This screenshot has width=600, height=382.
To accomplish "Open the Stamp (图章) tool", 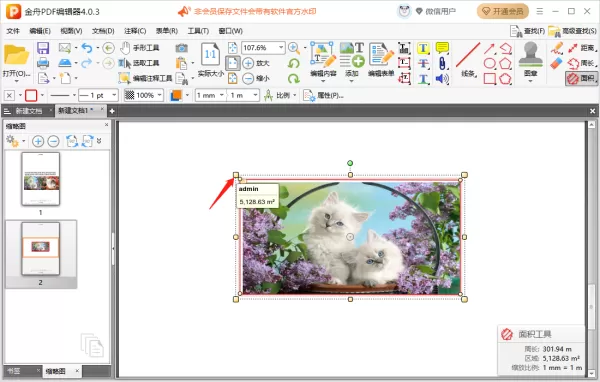I will pyautogui.click(x=530, y=59).
